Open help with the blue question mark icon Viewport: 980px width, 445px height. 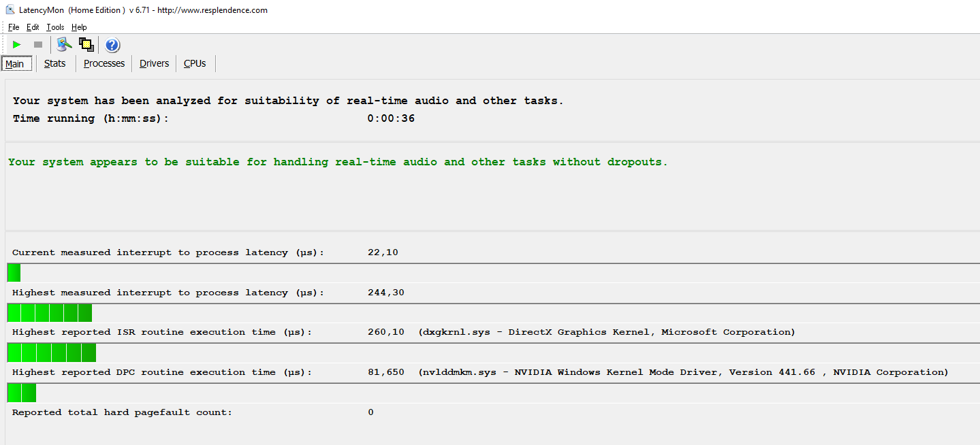coord(112,45)
